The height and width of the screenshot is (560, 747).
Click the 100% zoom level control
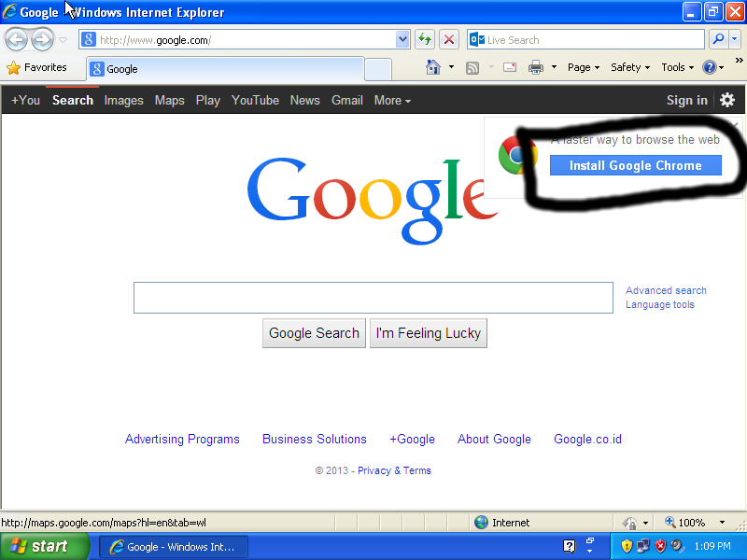(x=685, y=523)
